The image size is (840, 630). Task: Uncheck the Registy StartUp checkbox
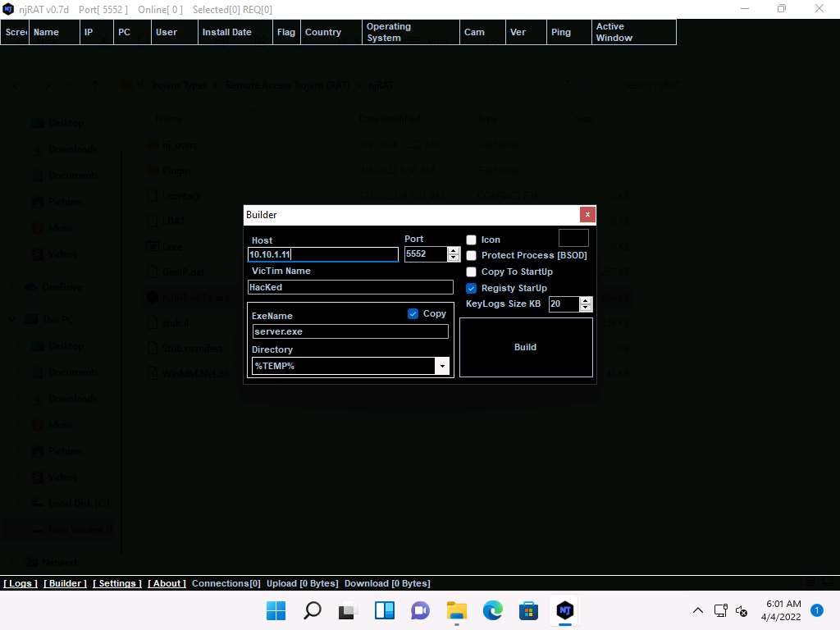click(x=472, y=288)
